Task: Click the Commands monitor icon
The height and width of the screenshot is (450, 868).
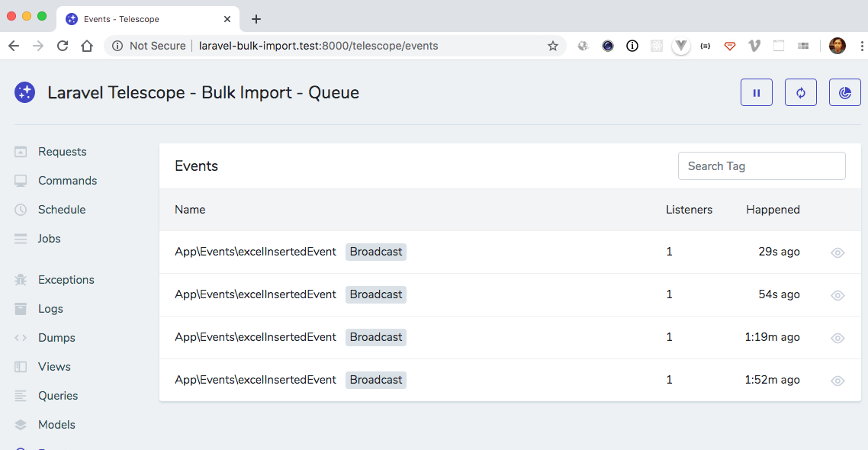Action: point(21,181)
